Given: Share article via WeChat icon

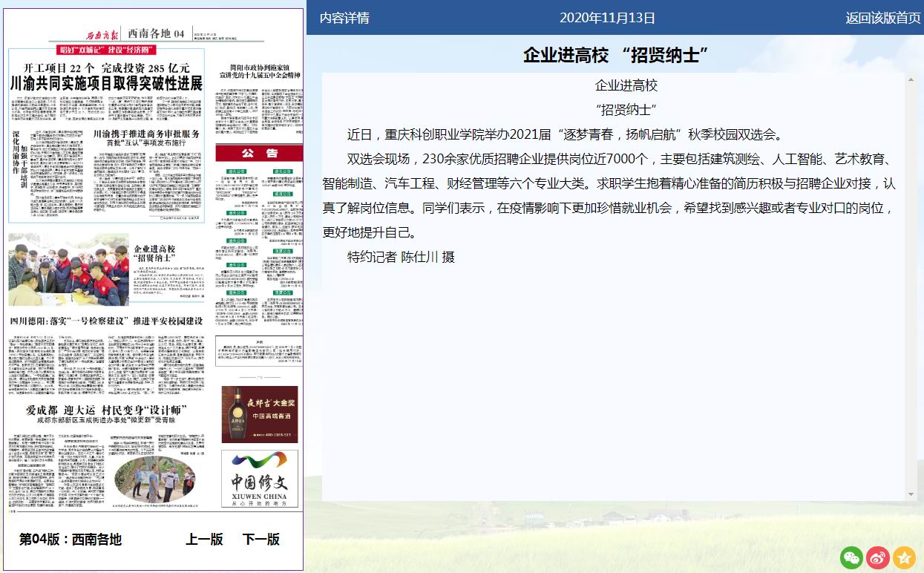Looking at the screenshot, I should click(x=852, y=557).
